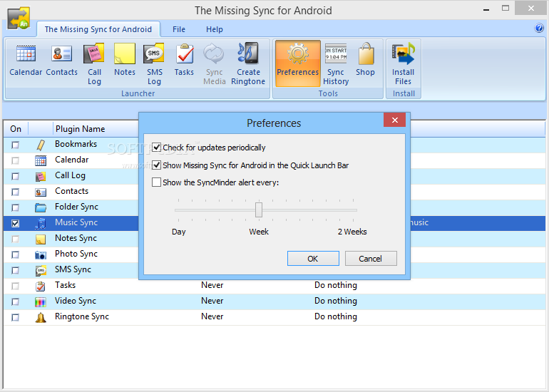
Task: Select the Notes Sync plugin name
Action: [76, 238]
